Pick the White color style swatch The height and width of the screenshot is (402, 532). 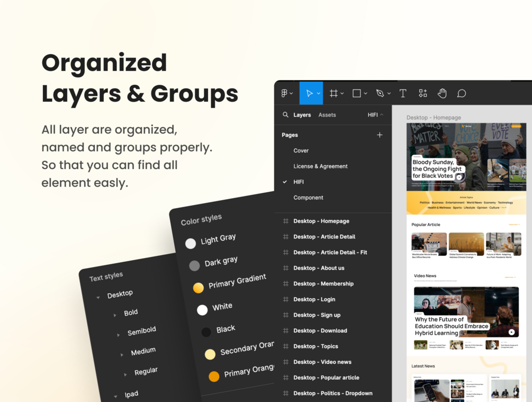(202, 310)
